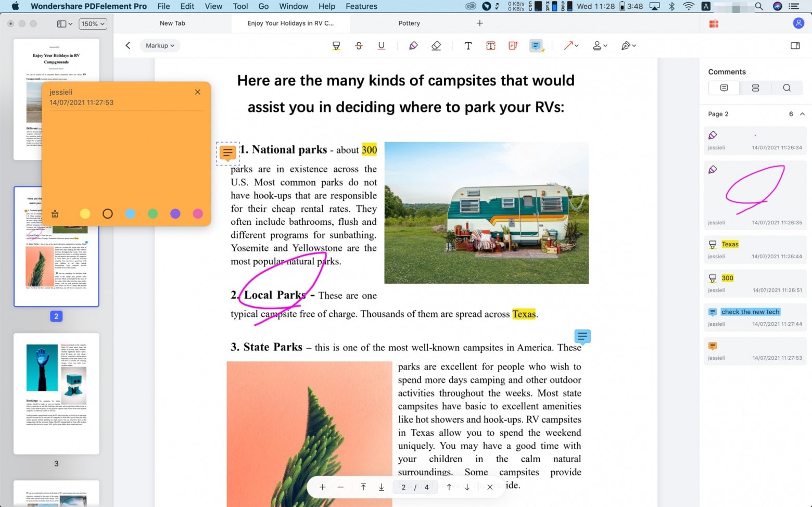The height and width of the screenshot is (507, 812).
Task: Choose the green sticky note color
Action: click(x=153, y=213)
